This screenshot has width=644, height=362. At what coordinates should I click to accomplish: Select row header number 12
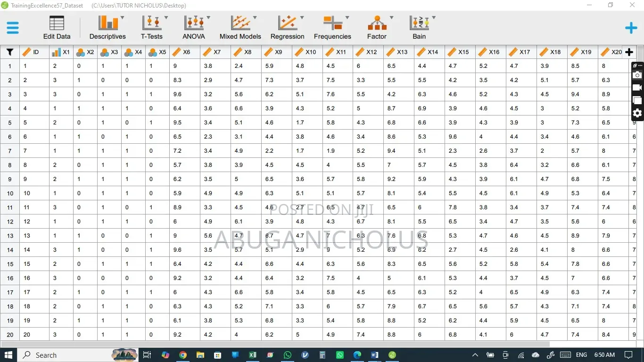(x=10, y=222)
